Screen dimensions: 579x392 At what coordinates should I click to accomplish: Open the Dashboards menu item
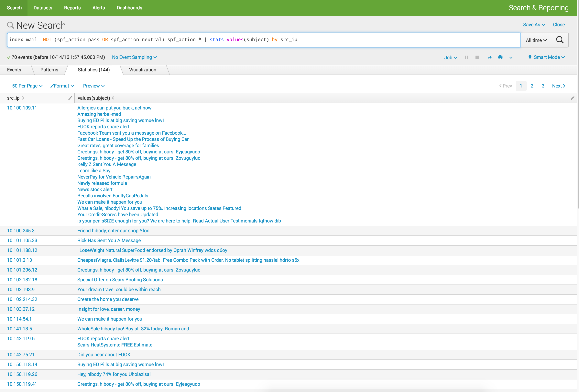pyautogui.click(x=129, y=8)
